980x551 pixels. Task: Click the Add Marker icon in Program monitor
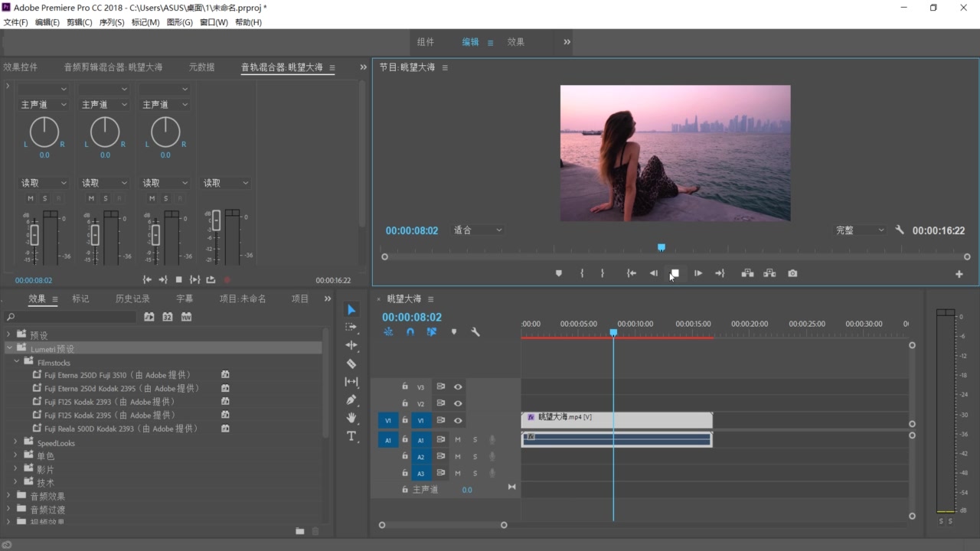(x=559, y=273)
